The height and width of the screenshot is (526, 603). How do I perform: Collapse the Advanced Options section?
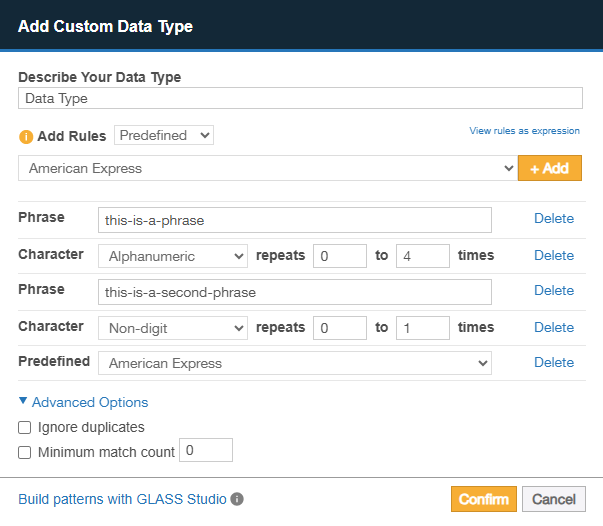coord(83,402)
